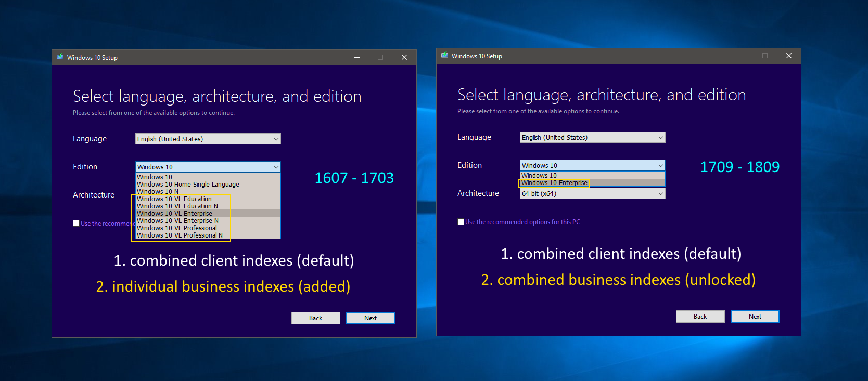This screenshot has width=868, height=381.
Task: Choose Windows 10 VL Education edition
Action: pos(174,199)
